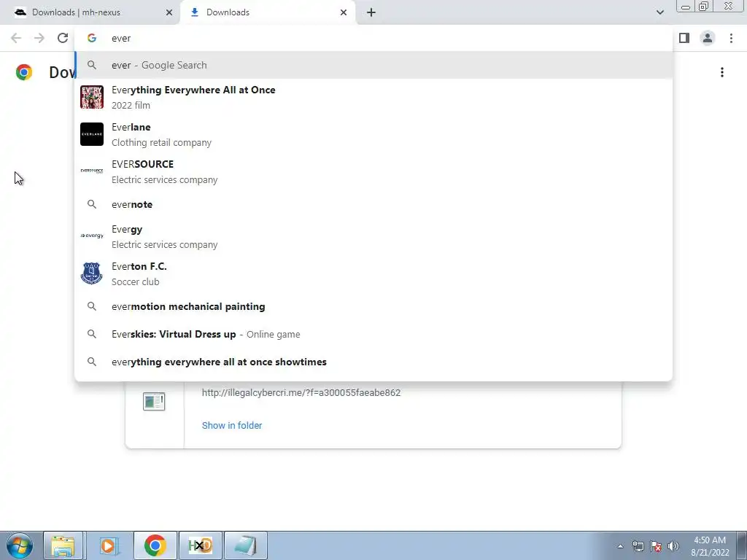The image size is (747, 560).
Task: Select 'Everskies: Virtual Dress up' suggestion
Action: coord(373,334)
